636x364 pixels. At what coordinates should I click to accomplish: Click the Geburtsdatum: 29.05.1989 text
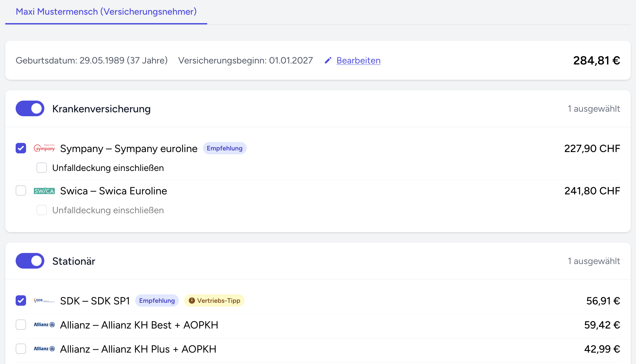tap(92, 61)
